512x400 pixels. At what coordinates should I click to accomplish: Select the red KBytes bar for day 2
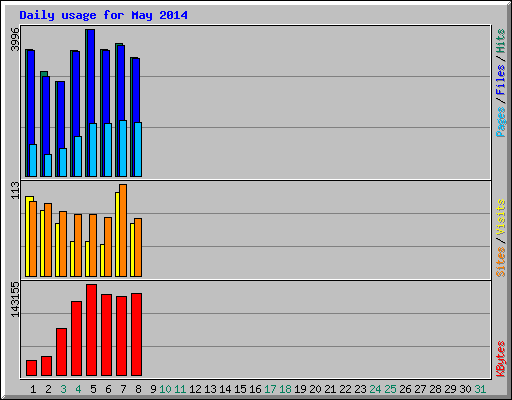pyautogui.click(x=46, y=366)
